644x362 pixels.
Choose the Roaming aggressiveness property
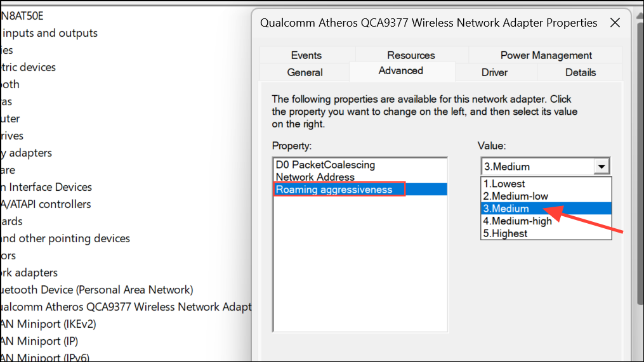click(334, 189)
